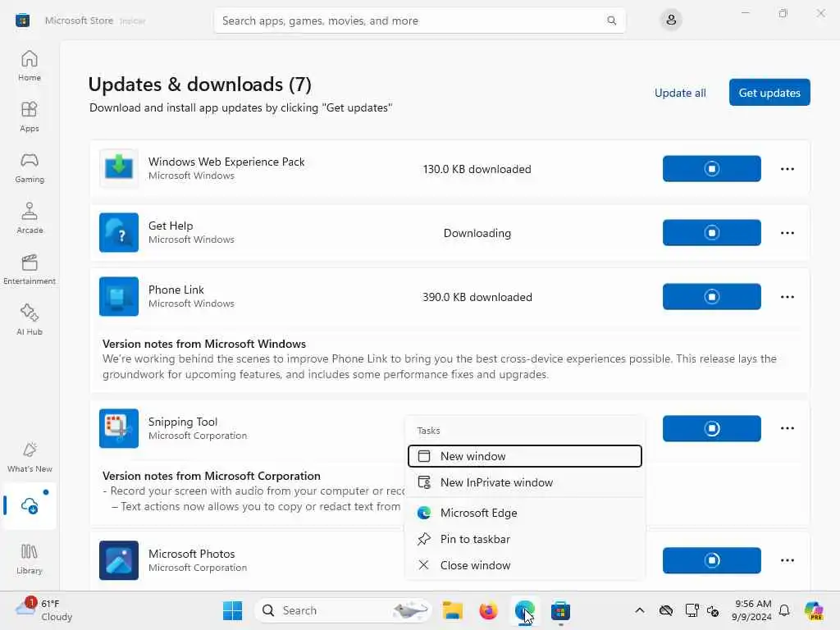Select Pin to taskbar
The image size is (840, 630).
524,539
